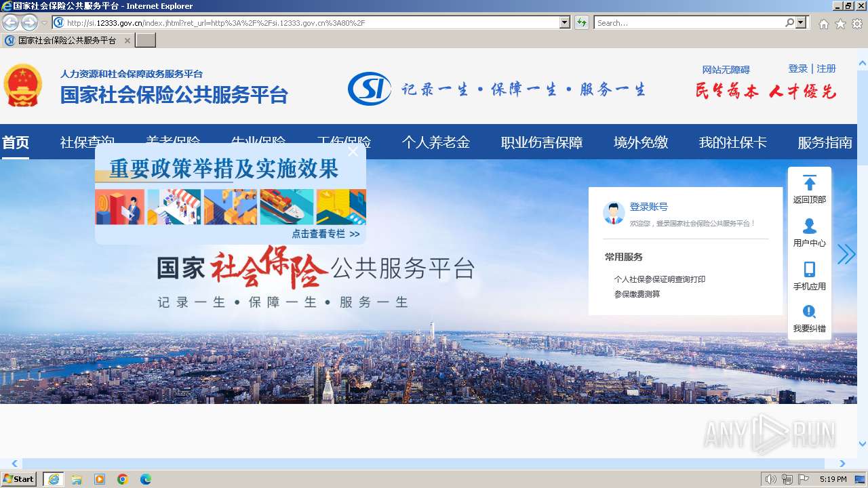This screenshot has width=868, height=488.
Task: Open the media player taskbar icon
Action: (100, 479)
